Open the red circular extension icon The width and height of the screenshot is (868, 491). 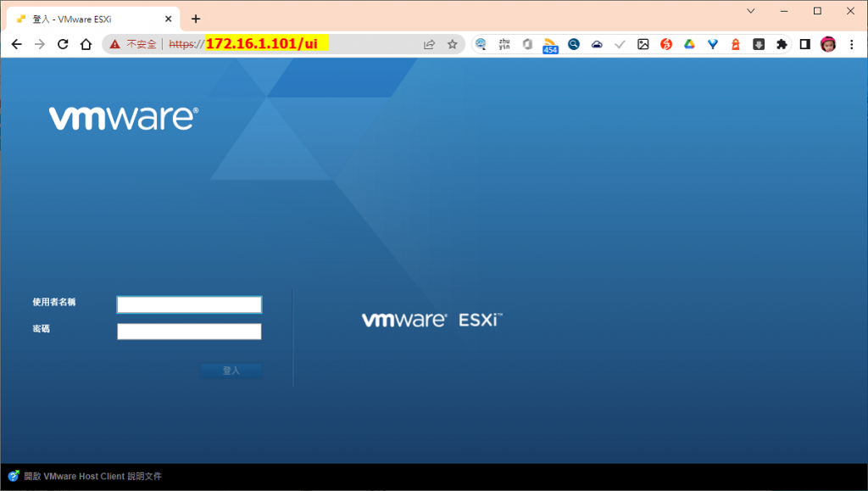coord(666,44)
